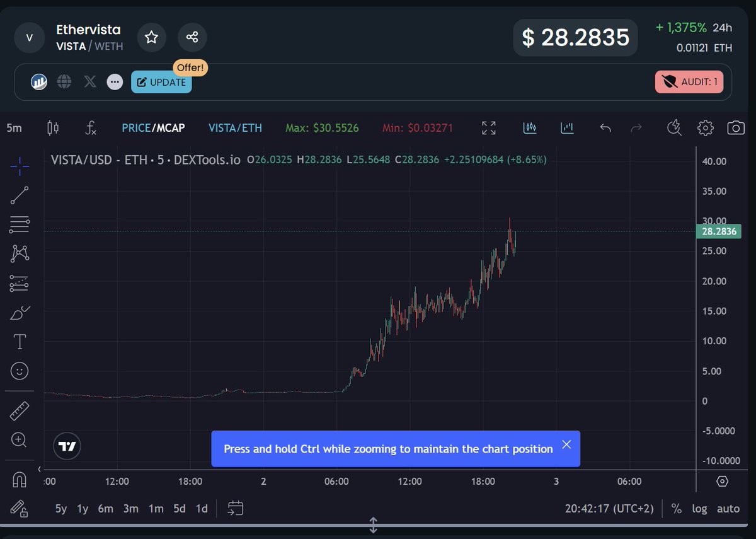Open the indicators fx menu

pyautogui.click(x=90, y=128)
